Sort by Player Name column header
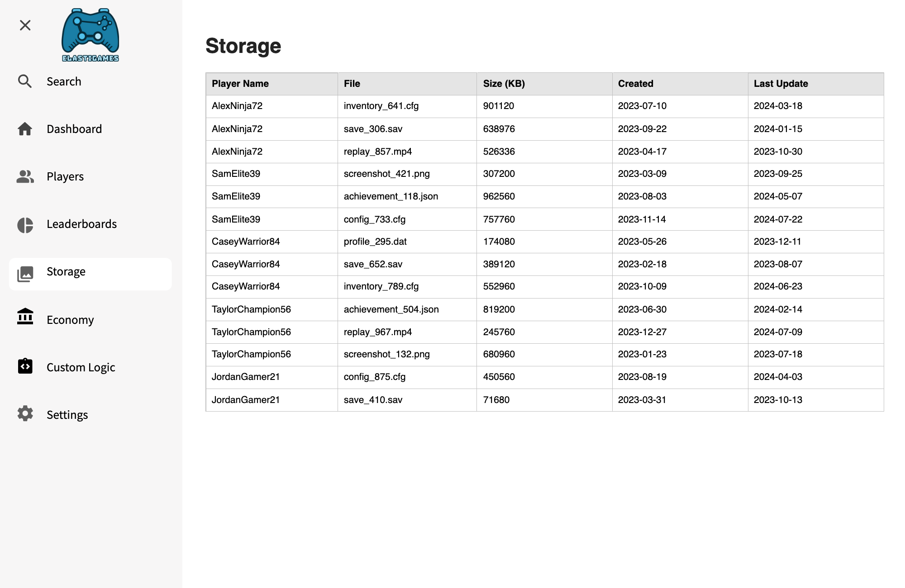This screenshot has height=588, width=905. coord(240,84)
